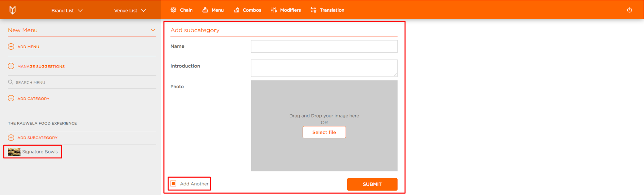Click the Chain gear icon
Image resolution: width=644 pixels, height=195 pixels.
point(173,10)
